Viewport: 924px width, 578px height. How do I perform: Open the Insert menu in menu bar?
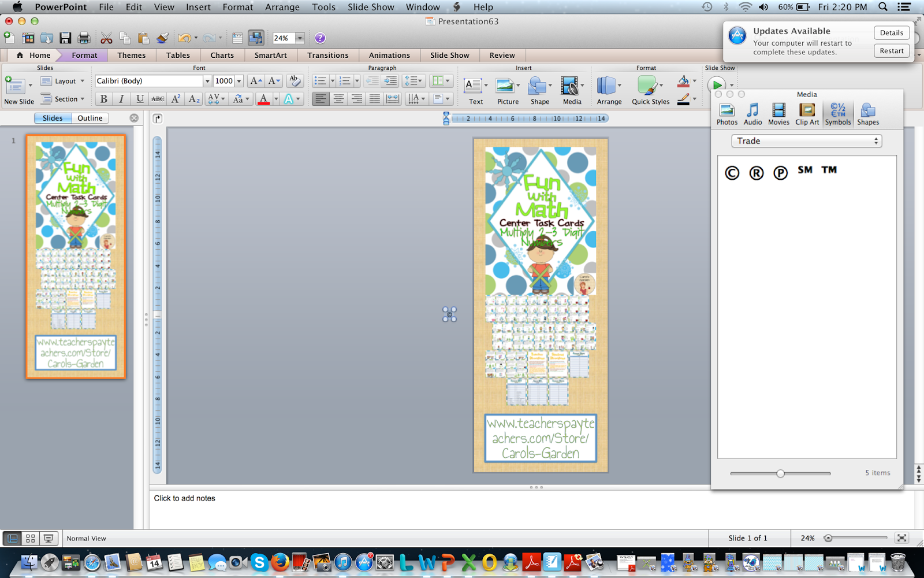coord(198,7)
